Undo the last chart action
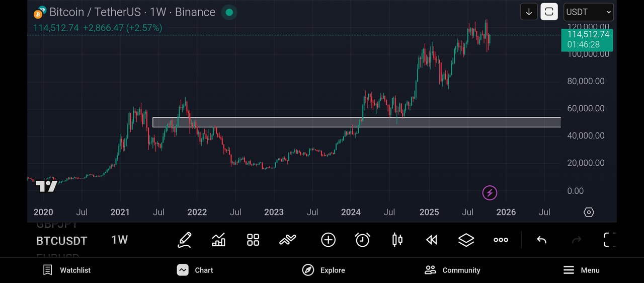644x283 pixels. (x=541, y=240)
